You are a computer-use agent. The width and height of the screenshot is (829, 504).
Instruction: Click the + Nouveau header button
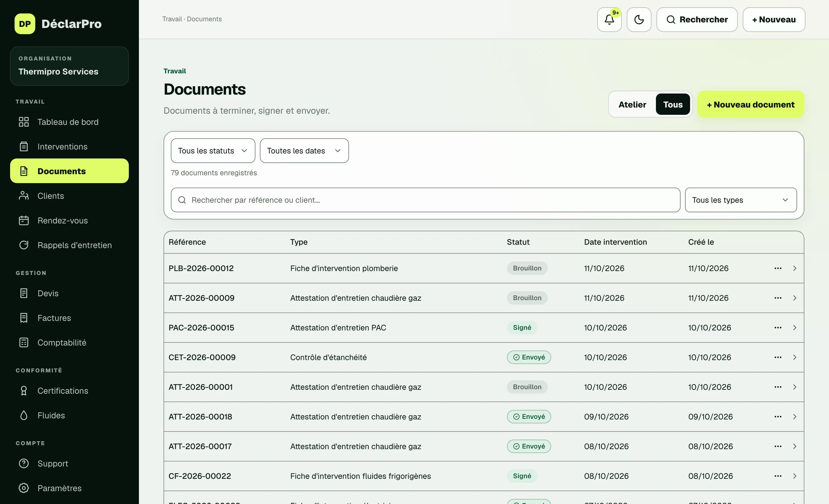[x=774, y=20]
